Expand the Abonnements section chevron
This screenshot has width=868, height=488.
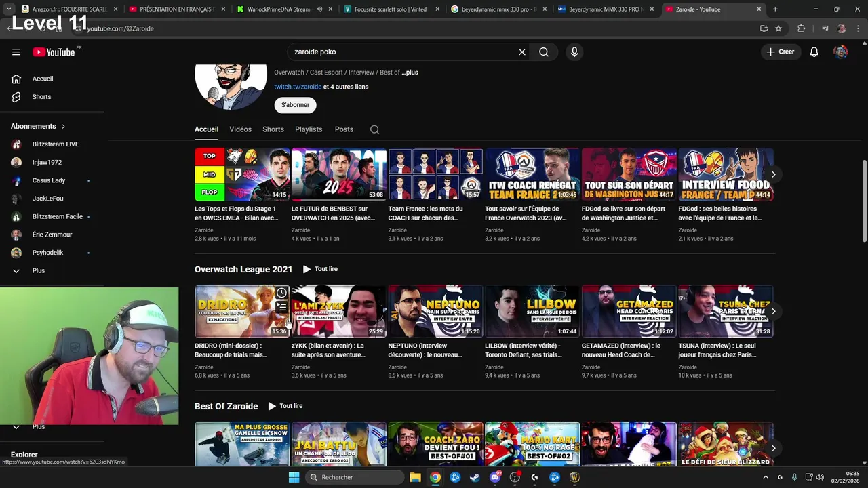pos(64,126)
